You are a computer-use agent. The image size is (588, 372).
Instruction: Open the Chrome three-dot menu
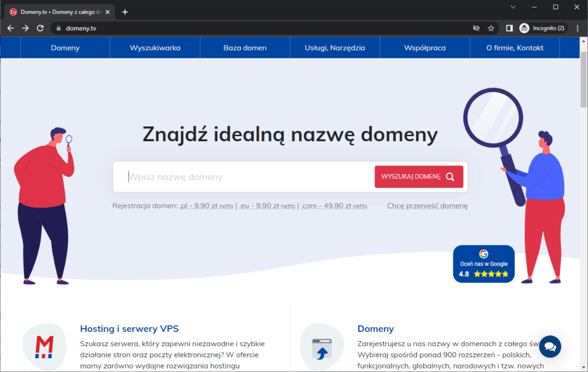(578, 28)
